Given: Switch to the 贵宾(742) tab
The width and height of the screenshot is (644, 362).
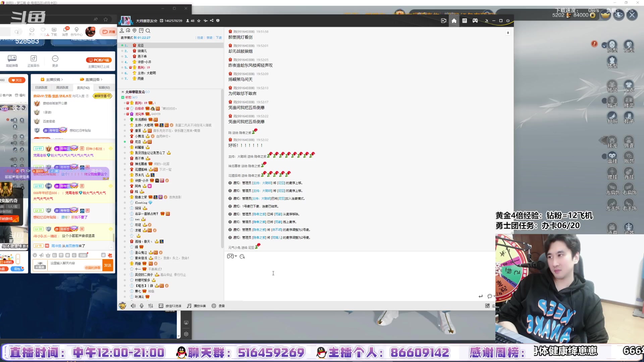Looking at the screenshot, I should click(83, 88).
